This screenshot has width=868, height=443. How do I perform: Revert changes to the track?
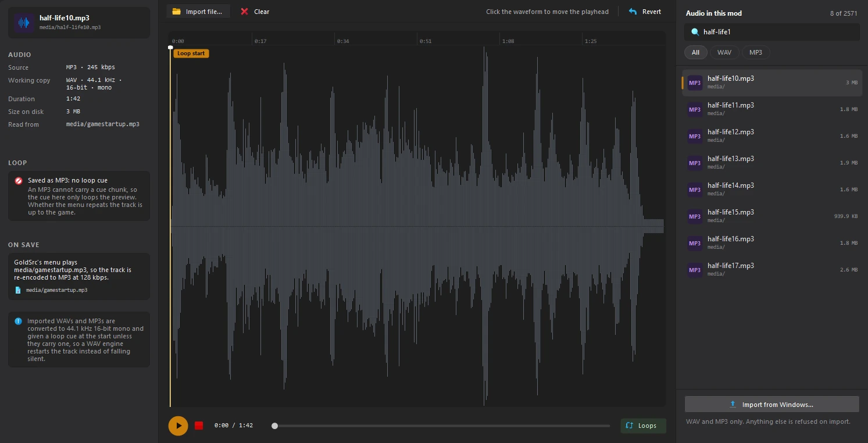pyautogui.click(x=645, y=12)
